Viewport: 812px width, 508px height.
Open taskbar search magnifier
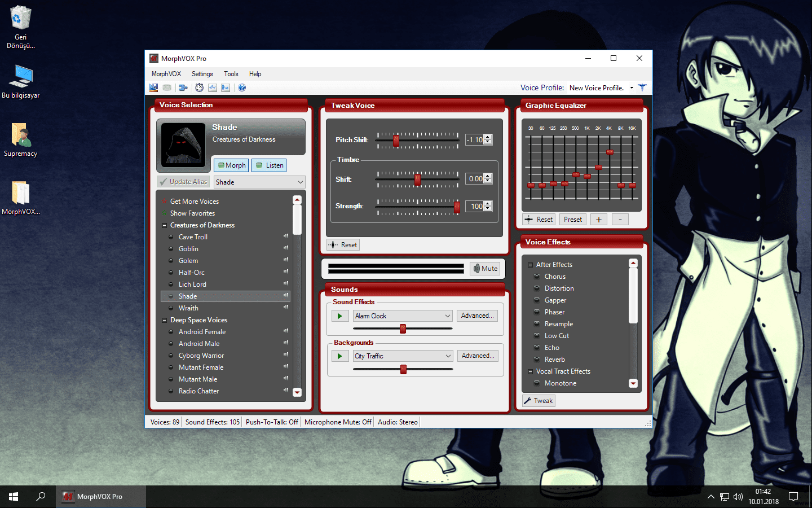[41, 497]
